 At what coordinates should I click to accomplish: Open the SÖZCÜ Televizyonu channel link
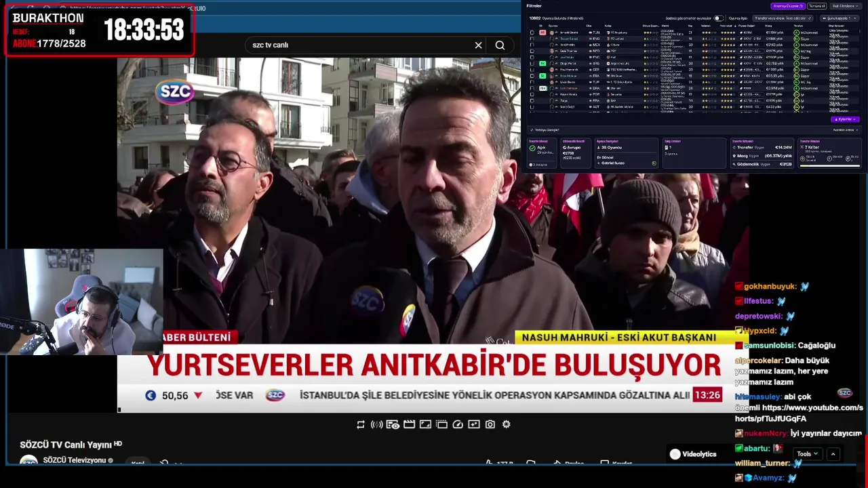click(75, 460)
